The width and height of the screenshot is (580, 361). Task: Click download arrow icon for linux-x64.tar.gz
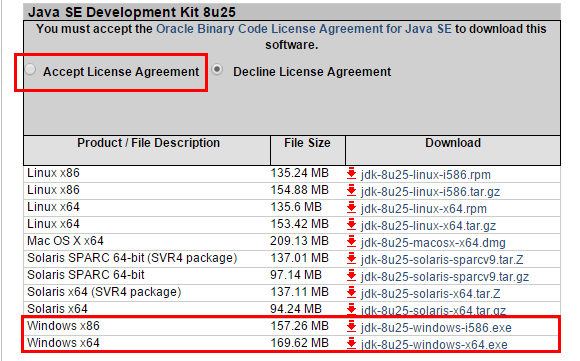pos(351,224)
